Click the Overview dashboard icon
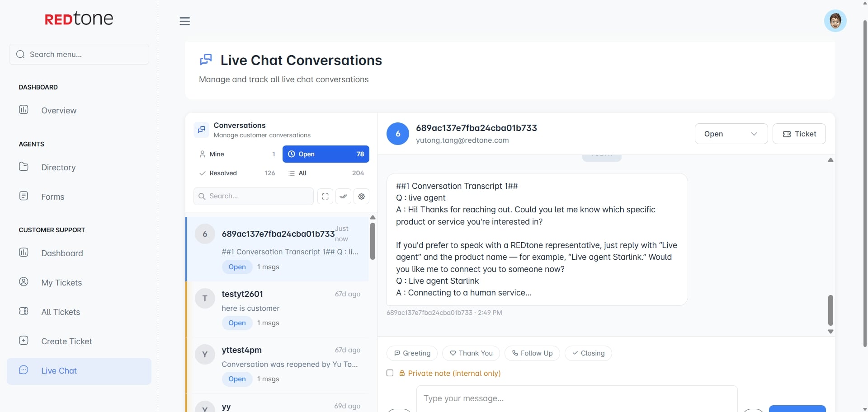Image resolution: width=868 pixels, height=412 pixels. tap(24, 110)
